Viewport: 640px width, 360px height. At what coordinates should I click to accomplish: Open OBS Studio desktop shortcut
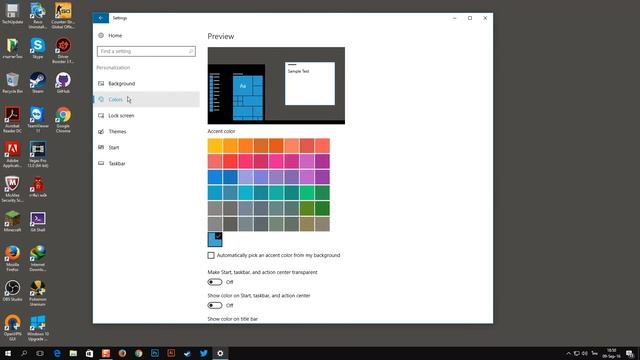pyautogui.click(x=12, y=291)
